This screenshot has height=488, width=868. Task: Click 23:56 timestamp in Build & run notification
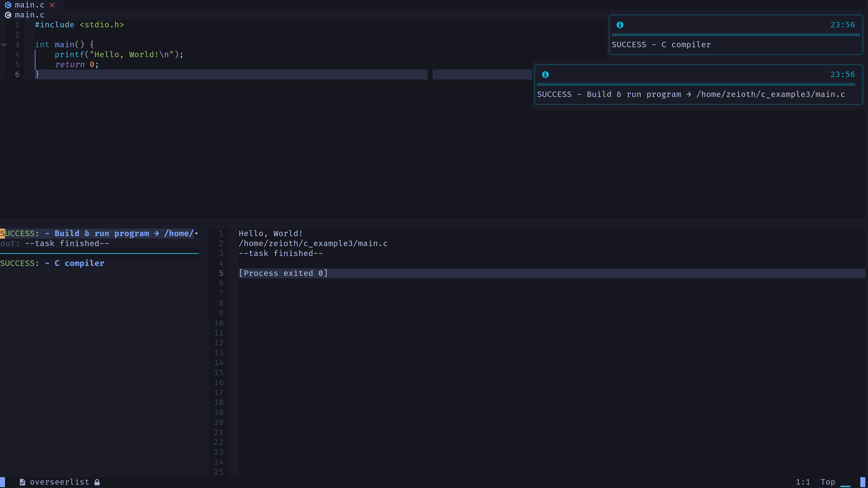pyautogui.click(x=842, y=74)
